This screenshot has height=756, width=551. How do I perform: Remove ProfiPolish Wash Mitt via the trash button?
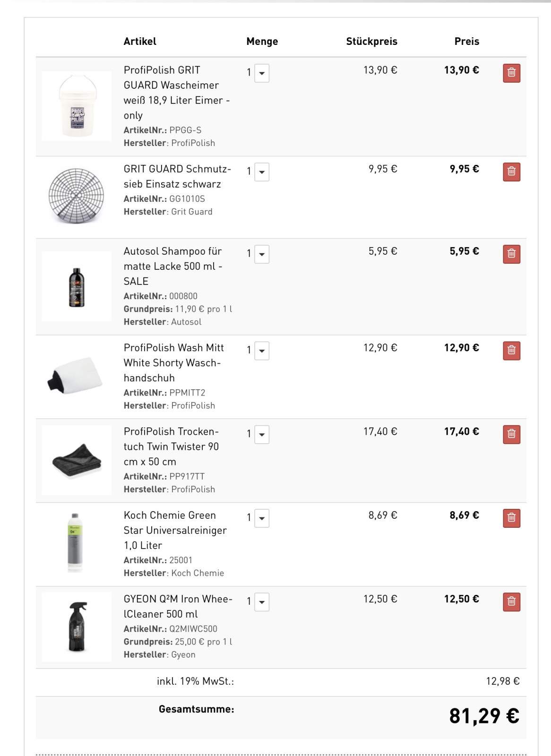tap(511, 351)
